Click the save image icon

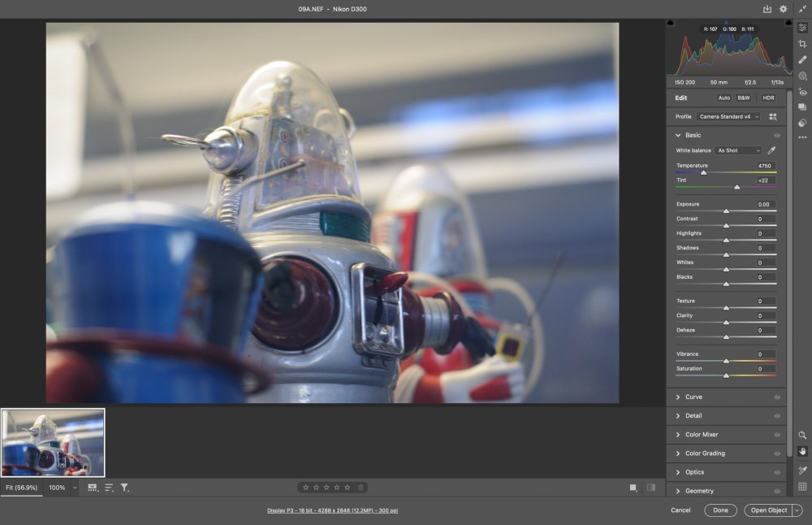click(767, 9)
